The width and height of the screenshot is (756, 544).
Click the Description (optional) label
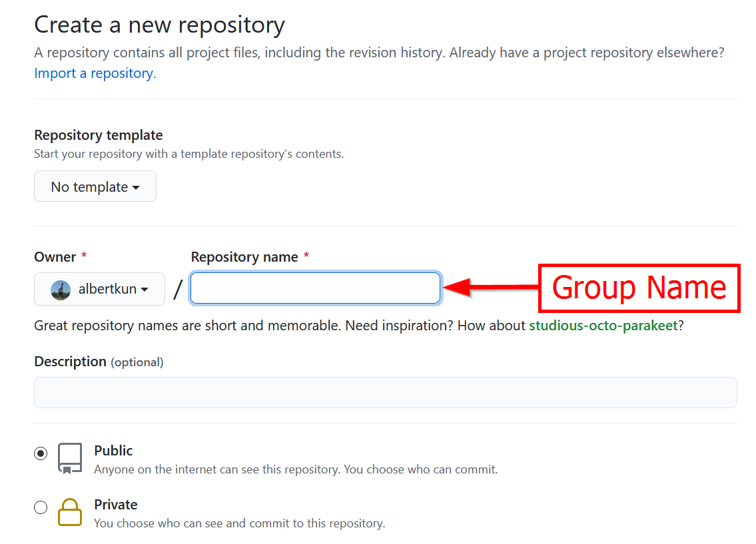pos(99,362)
